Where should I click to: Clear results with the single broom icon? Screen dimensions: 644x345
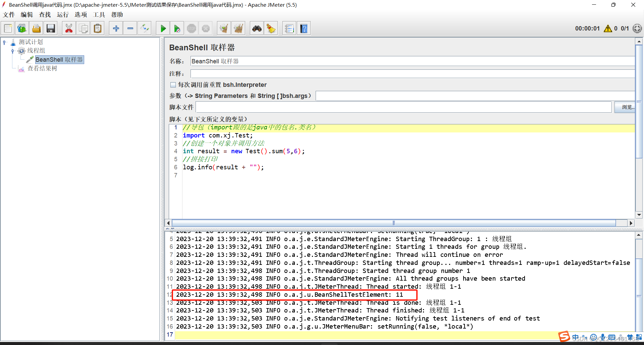click(224, 28)
